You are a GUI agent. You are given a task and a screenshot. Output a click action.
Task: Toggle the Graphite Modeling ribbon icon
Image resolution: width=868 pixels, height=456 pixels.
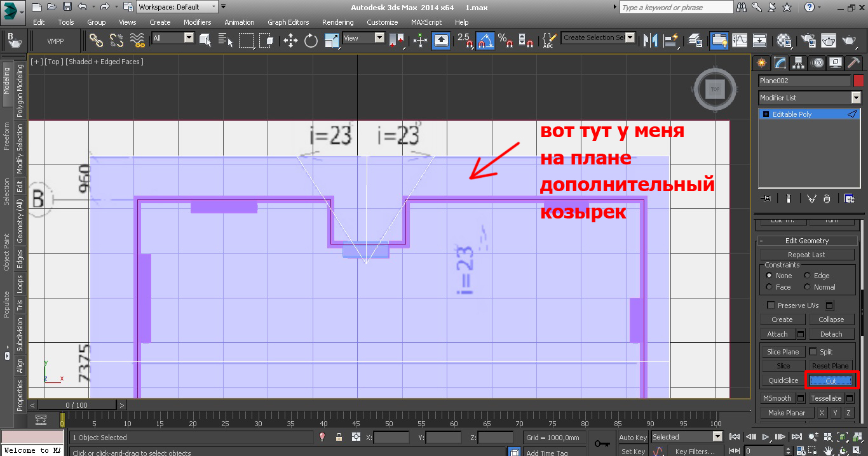[x=719, y=41]
